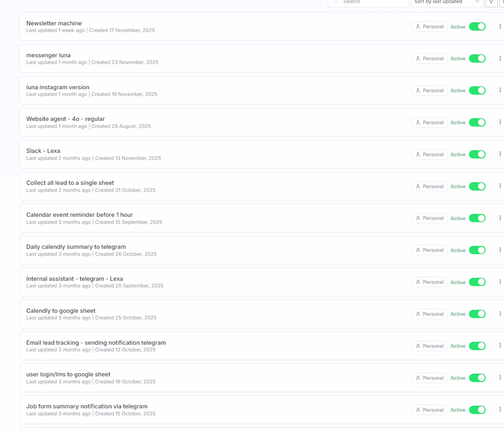This screenshot has width=504, height=432.
Task: Open the three-dot menu for Website agent - 4o - regular
Action: pos(500,122)
